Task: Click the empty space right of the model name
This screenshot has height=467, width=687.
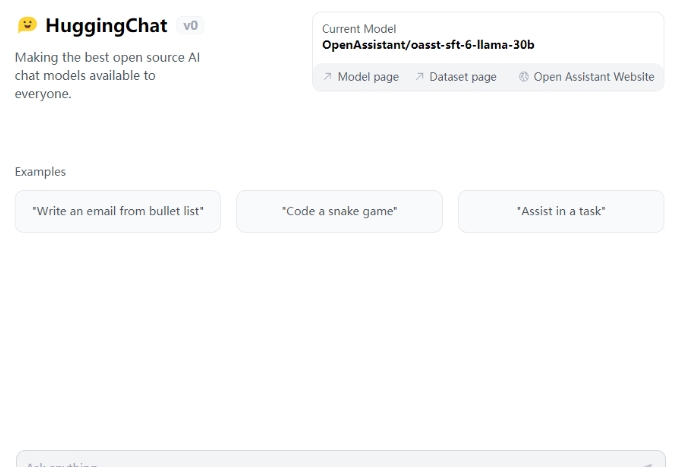Action: click(600, 45)
